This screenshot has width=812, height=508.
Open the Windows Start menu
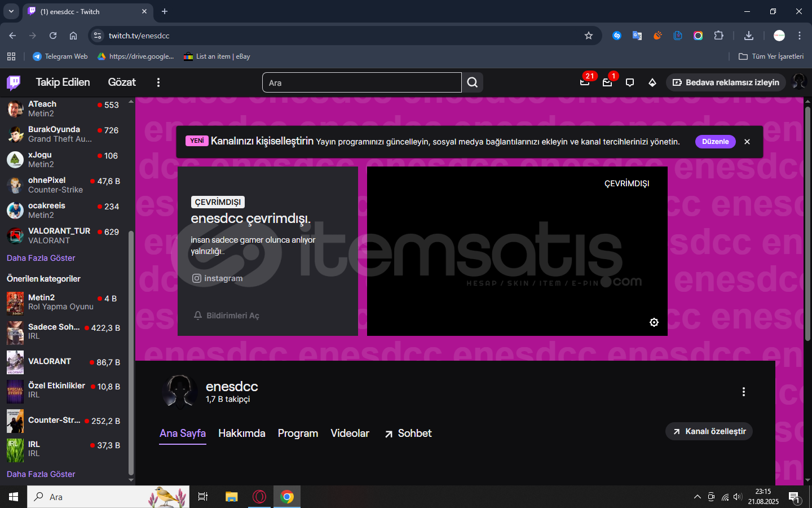tap(14, 497)
